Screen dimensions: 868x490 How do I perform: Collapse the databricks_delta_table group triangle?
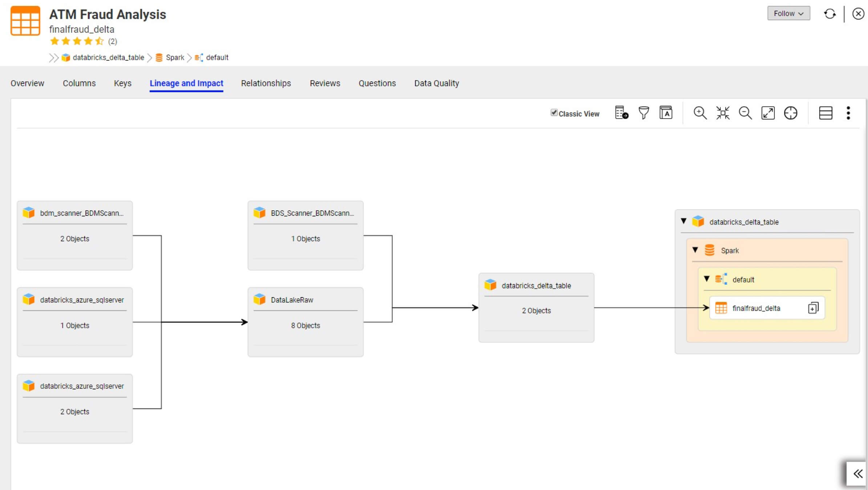pos(684,221)
